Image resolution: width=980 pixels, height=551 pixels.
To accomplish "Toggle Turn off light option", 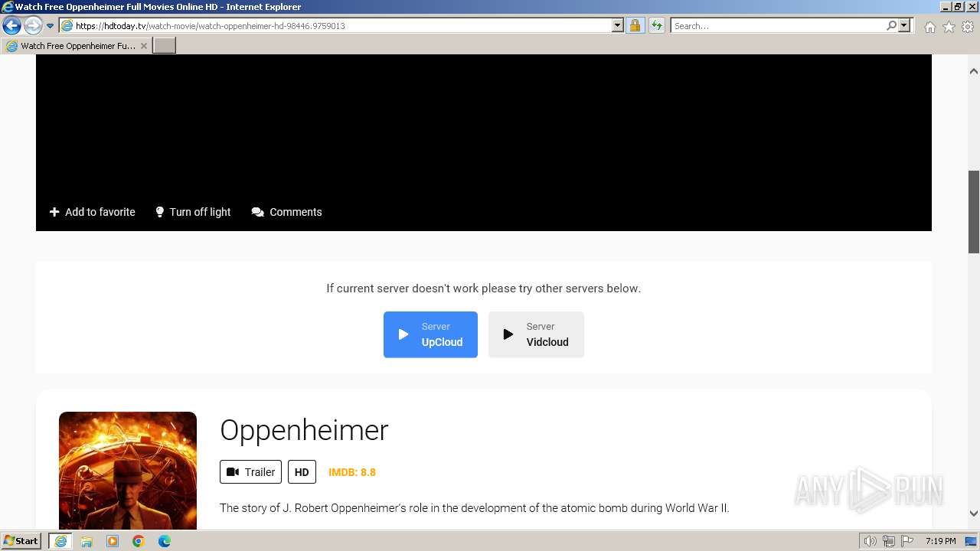I will (x=193, y=212).
